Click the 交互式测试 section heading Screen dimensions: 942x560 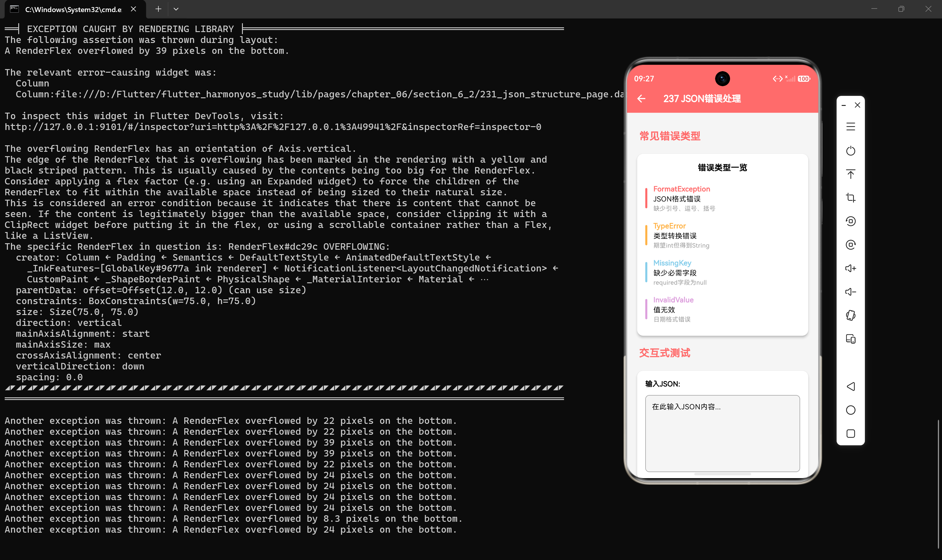[664, 353]
